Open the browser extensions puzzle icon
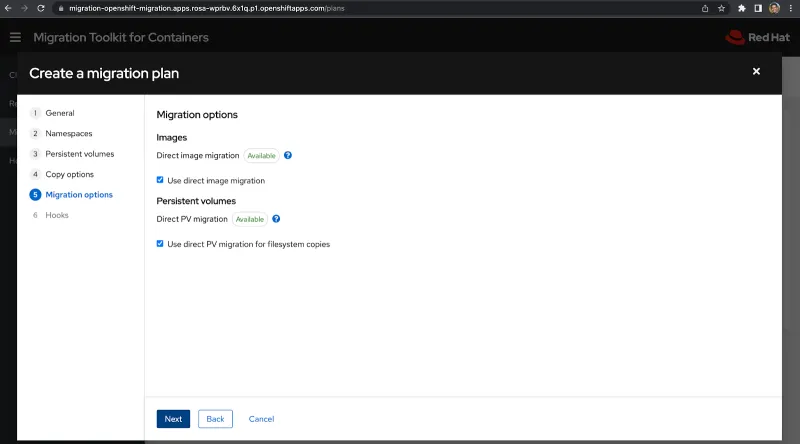The image size is (800, 444). click(742, 7)
